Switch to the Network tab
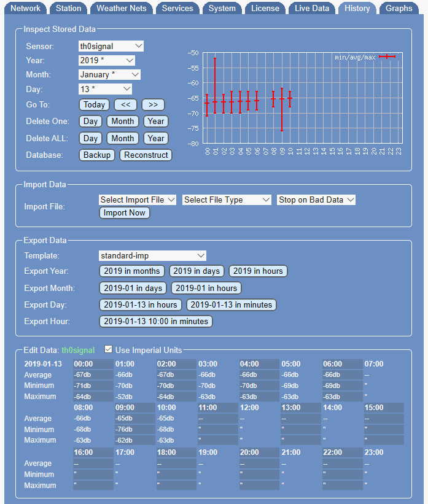This screenshot has width=428, height=504. [25, 9]
